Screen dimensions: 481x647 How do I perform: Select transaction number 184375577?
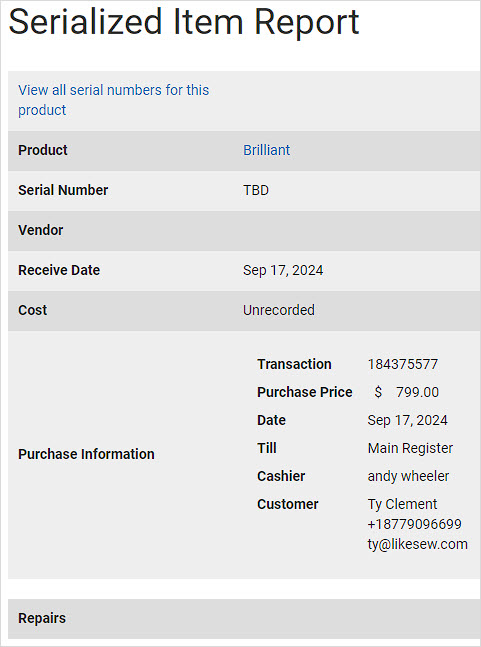point(403,364)
